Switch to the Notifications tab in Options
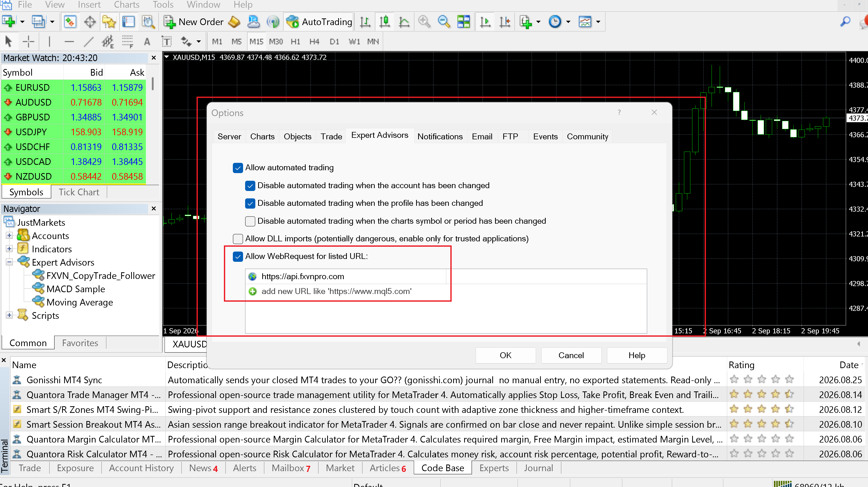 (440, 137)
